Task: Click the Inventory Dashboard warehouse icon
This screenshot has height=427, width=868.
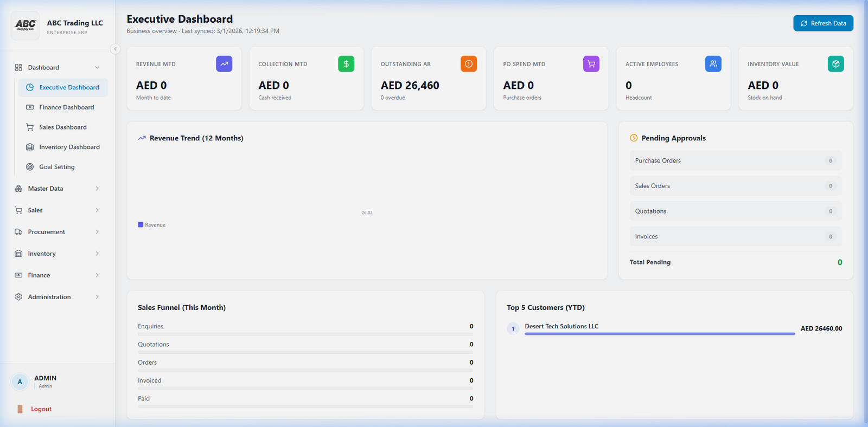Action: (30, 147)
